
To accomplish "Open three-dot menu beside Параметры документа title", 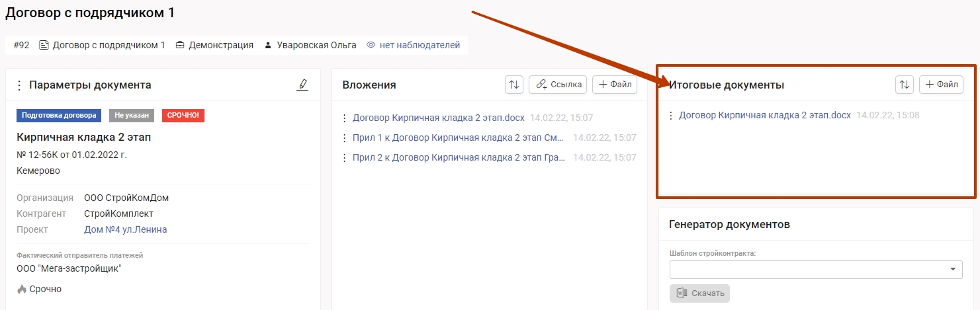I will (x=19, y=85).
